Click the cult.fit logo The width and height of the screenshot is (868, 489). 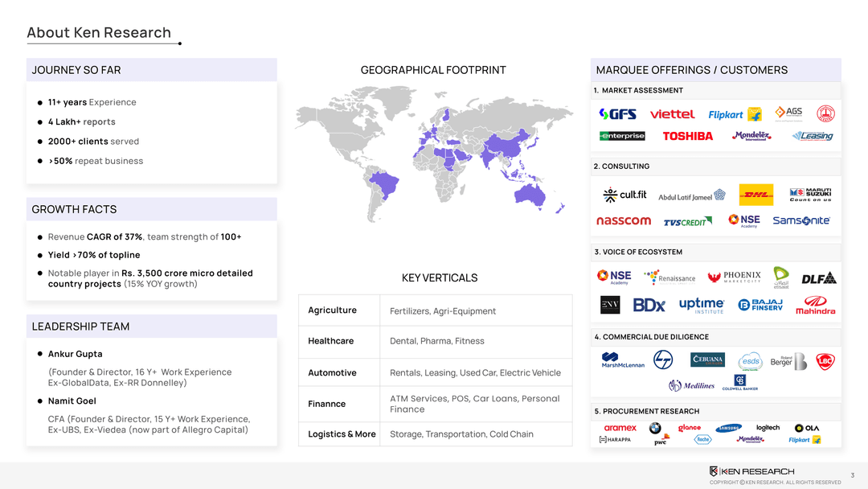point(624,195)
